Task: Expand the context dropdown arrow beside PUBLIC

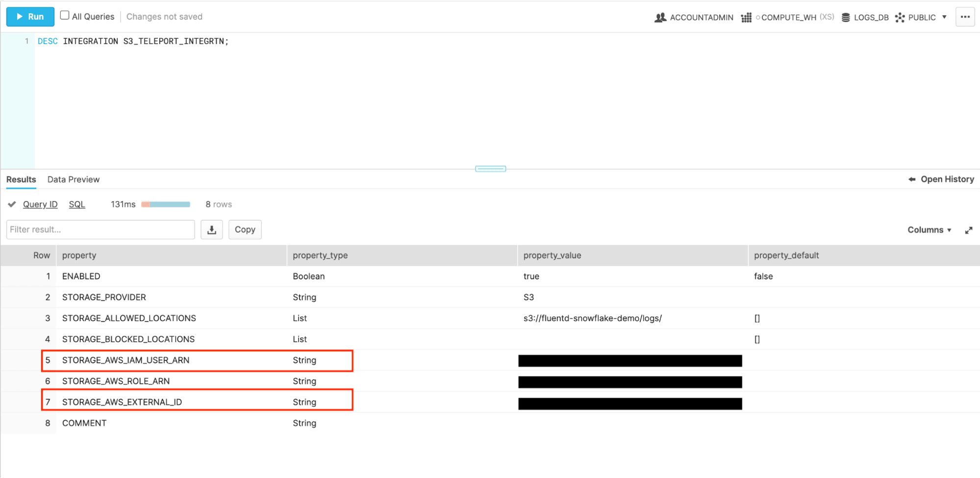Action: pyautogui.click(x=944, y=17)
